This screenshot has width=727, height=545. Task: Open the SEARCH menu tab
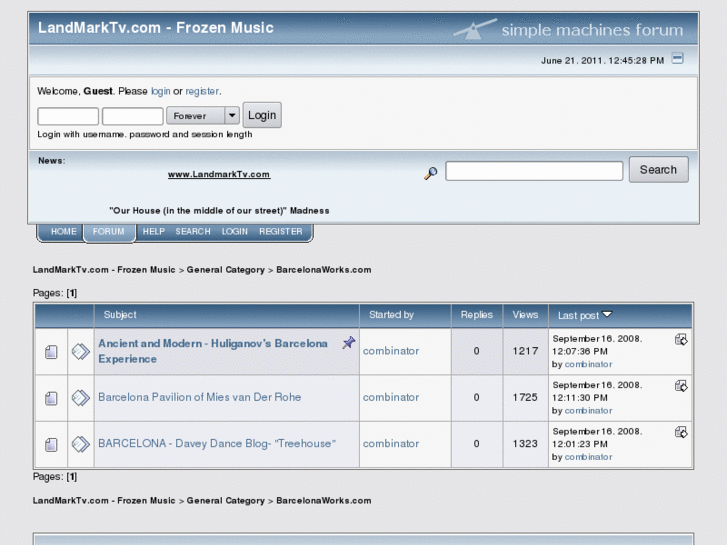click(x=193, y=231)
